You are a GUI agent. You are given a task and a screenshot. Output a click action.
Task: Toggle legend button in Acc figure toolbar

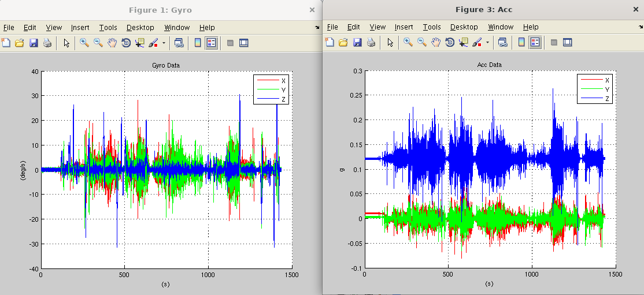click(x=535, y=42)
